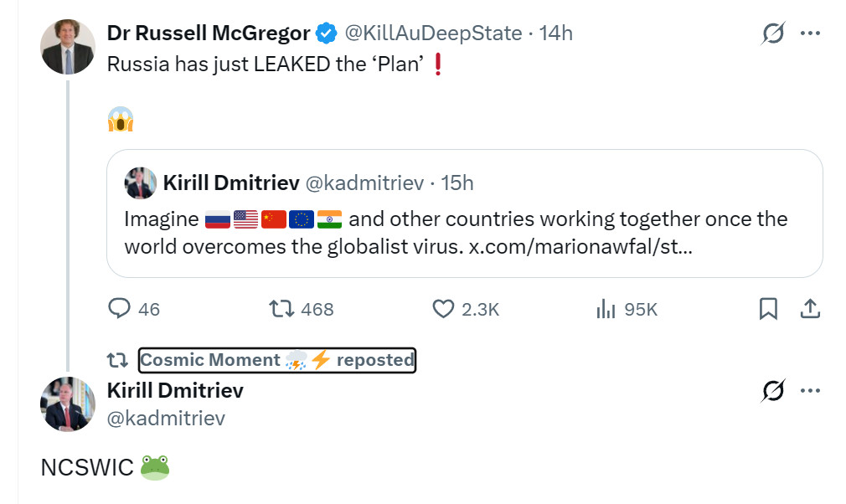
Task: Open Dr Russell McGregor's profile name
Action: 209,33
